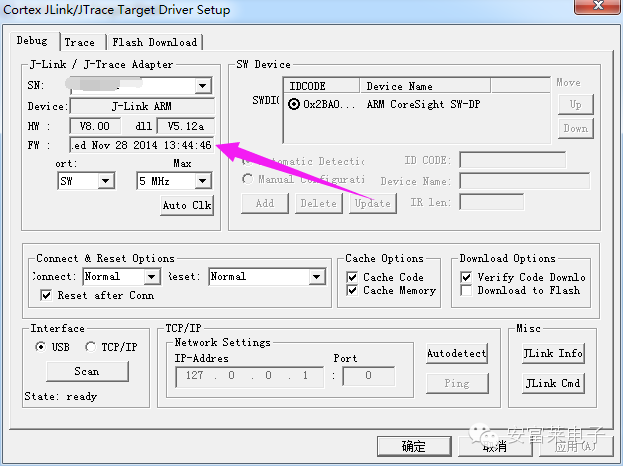
Task: Click the Auto Clk button
Action: click(x=187, y=205)
